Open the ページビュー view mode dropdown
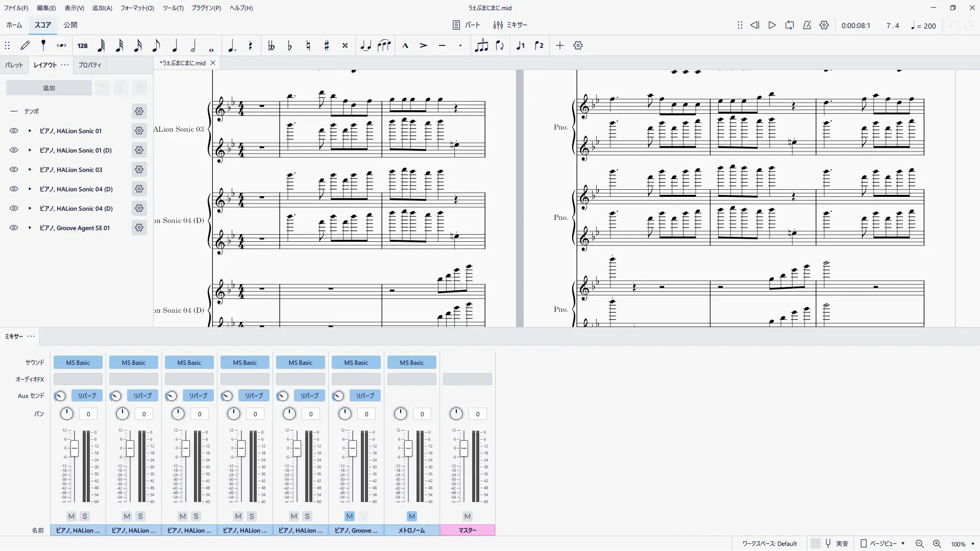The image size is (980, 551). pyautogui.click(x=883, y=544)
